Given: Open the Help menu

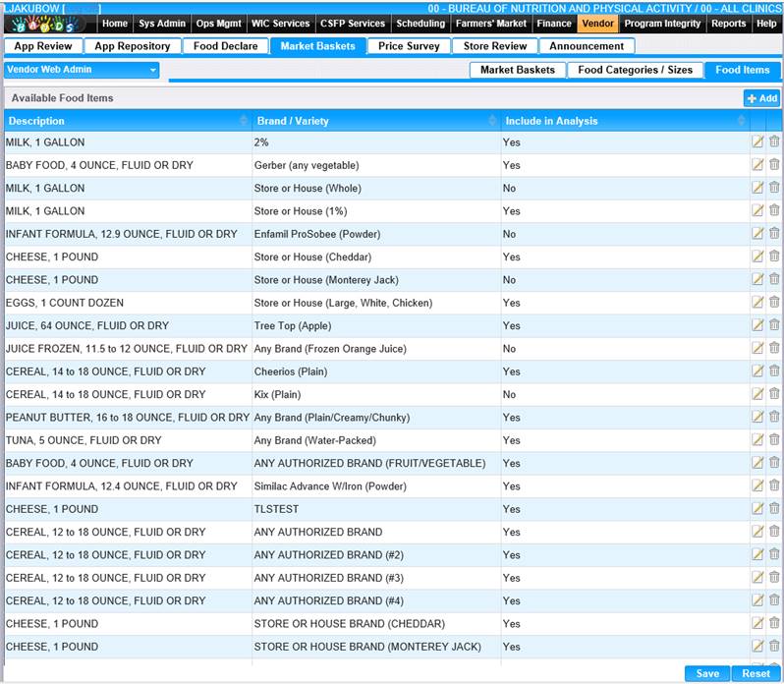Looking at the screenshot, I should coord(766,24).
